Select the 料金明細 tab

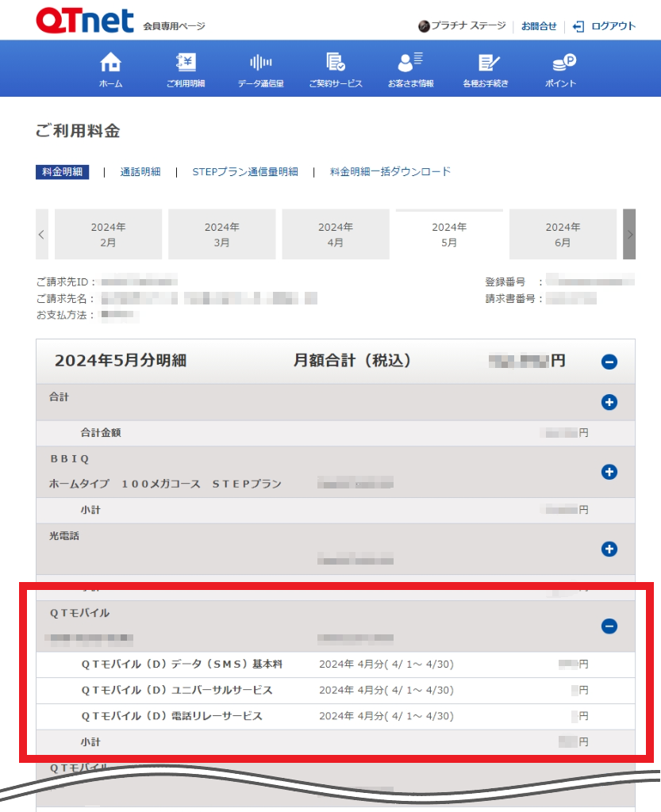coord(62,172)
